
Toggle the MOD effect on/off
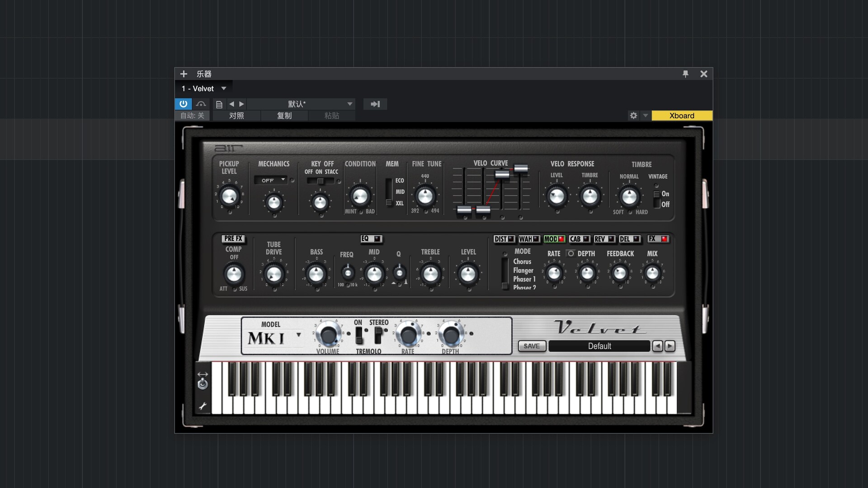561,239
